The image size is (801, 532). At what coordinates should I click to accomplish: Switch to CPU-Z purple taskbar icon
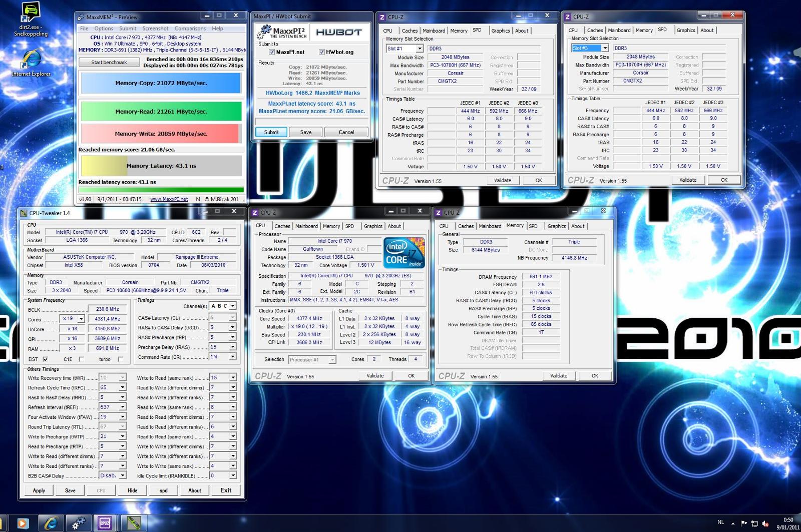click(x=105, y=523)
